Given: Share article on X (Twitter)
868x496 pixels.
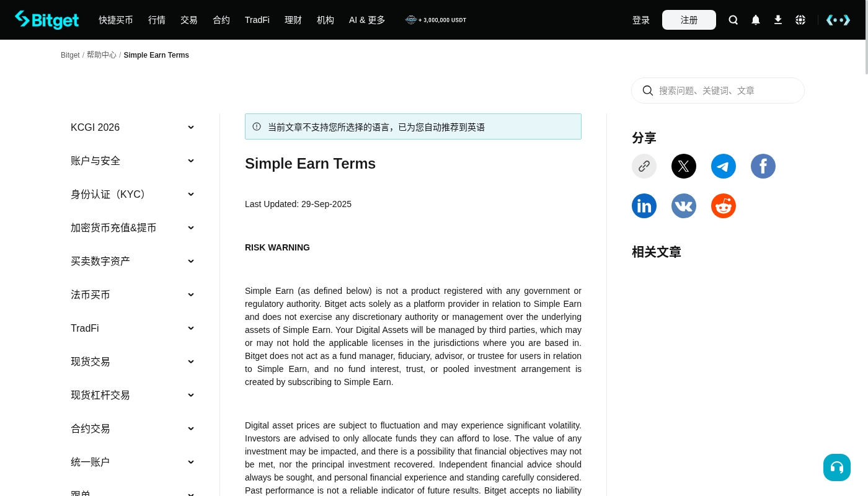Looking at the screenshot, I should click(x=684, y=166).
